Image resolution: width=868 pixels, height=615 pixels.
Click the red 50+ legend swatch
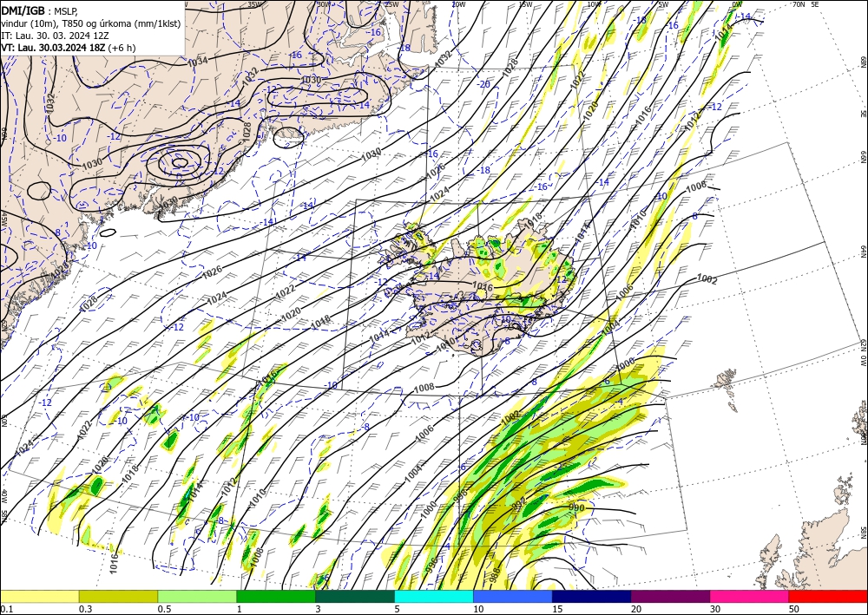[x=828, y=596]
